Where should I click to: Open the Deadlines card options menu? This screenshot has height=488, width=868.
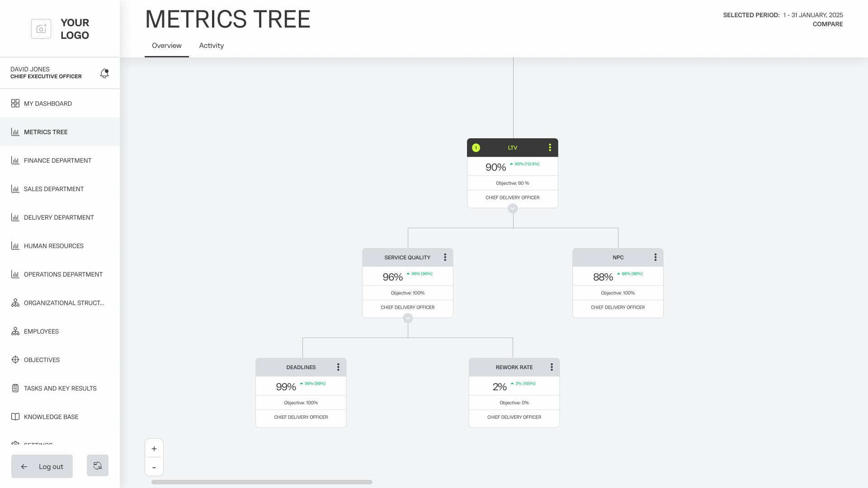click(x=338, y=367)
